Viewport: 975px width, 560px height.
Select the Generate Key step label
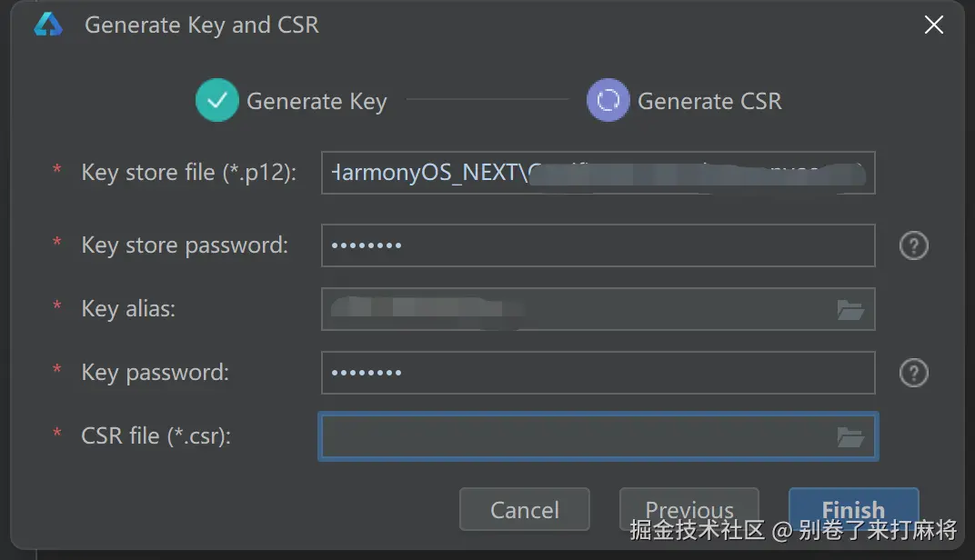pos(317,101)
